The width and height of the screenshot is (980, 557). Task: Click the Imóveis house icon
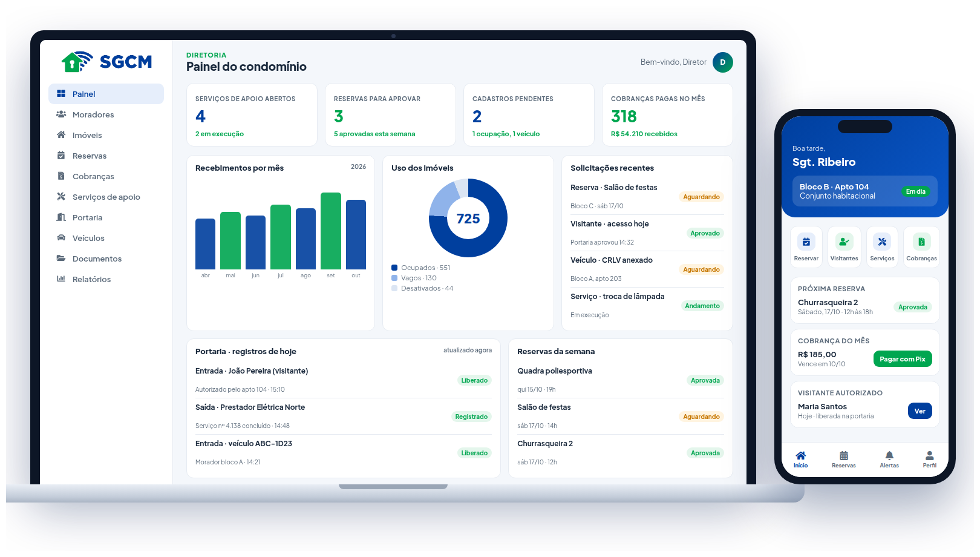pyautogui.click(x=61, y=135)
